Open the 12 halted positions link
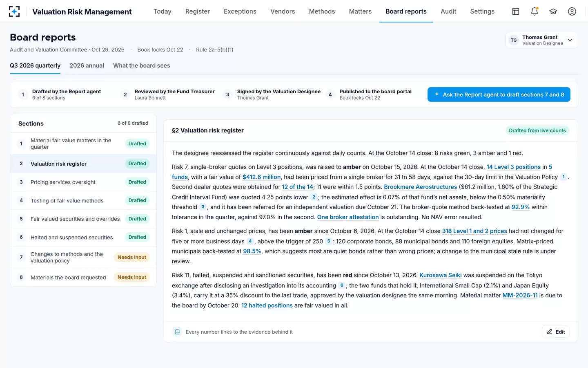Screen dimensions: 588x368 point(267,305)
